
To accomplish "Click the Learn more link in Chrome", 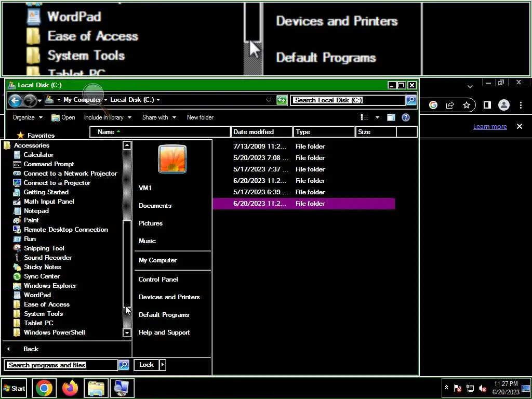I will pyautogui.click(x=490, y=127).
